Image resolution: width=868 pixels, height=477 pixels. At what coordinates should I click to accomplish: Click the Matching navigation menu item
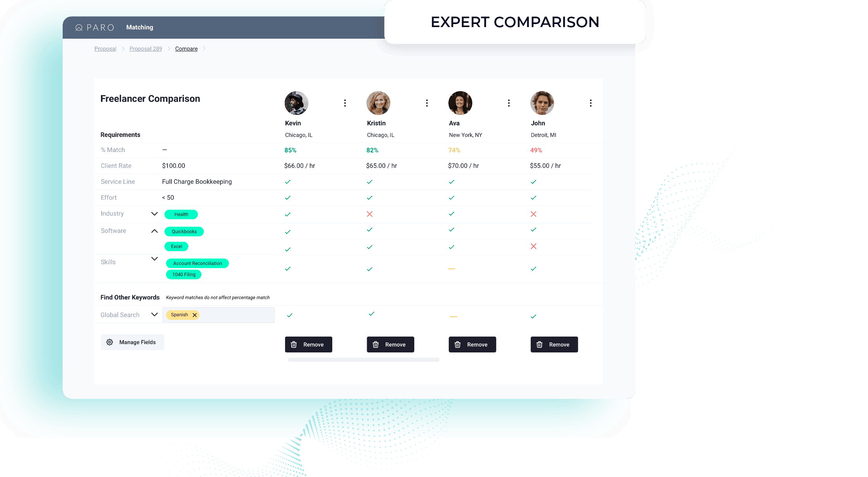(138, 27)
